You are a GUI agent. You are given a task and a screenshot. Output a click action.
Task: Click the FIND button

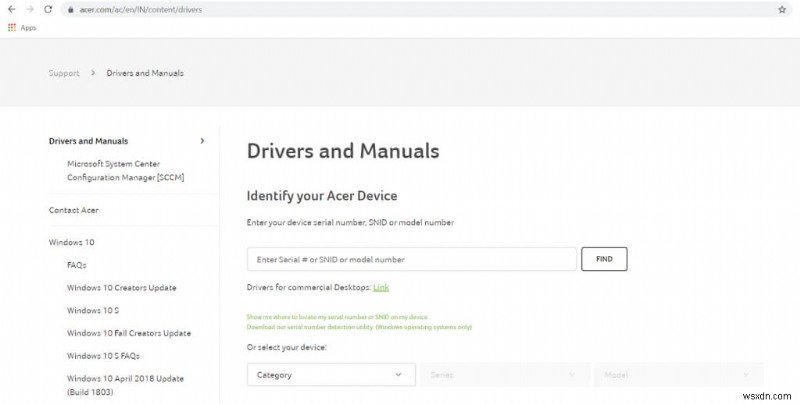(604, 259)
